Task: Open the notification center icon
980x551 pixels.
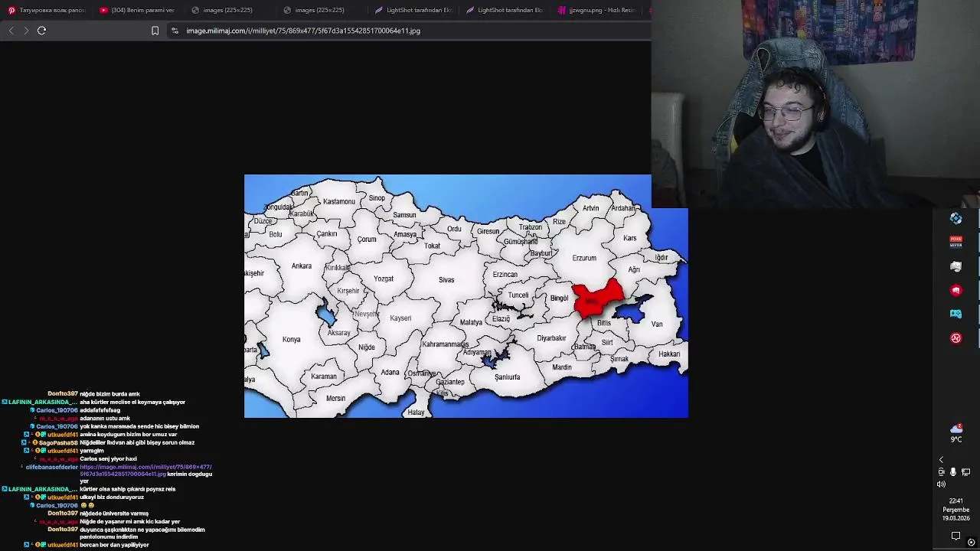Action: (955, 536)
